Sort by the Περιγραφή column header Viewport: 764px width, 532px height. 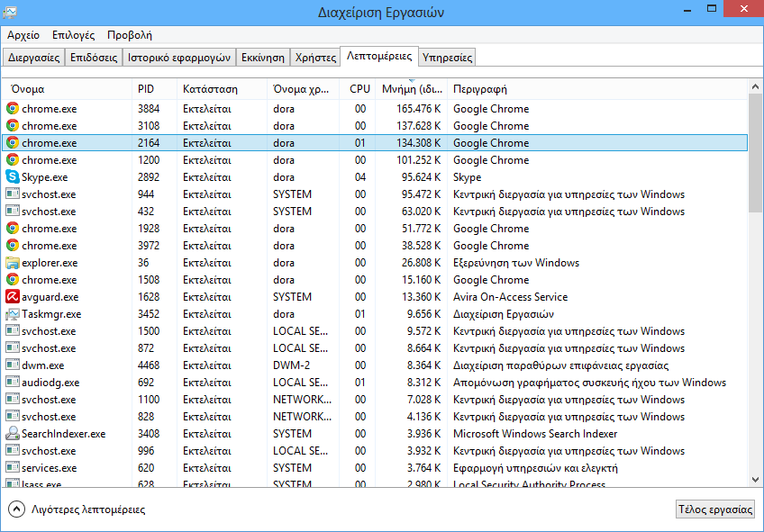coord(597,89)
